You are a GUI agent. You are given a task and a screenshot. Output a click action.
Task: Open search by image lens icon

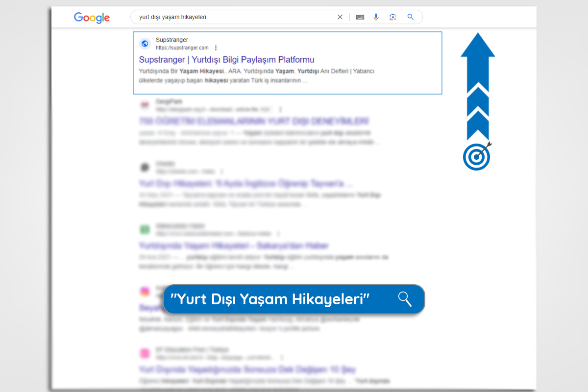(x=392, y=17)
